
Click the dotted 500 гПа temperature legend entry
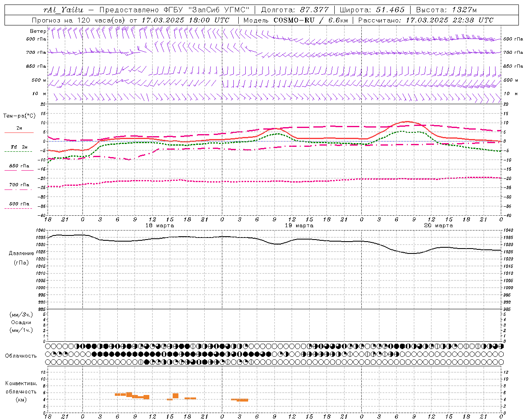point(19,204)
